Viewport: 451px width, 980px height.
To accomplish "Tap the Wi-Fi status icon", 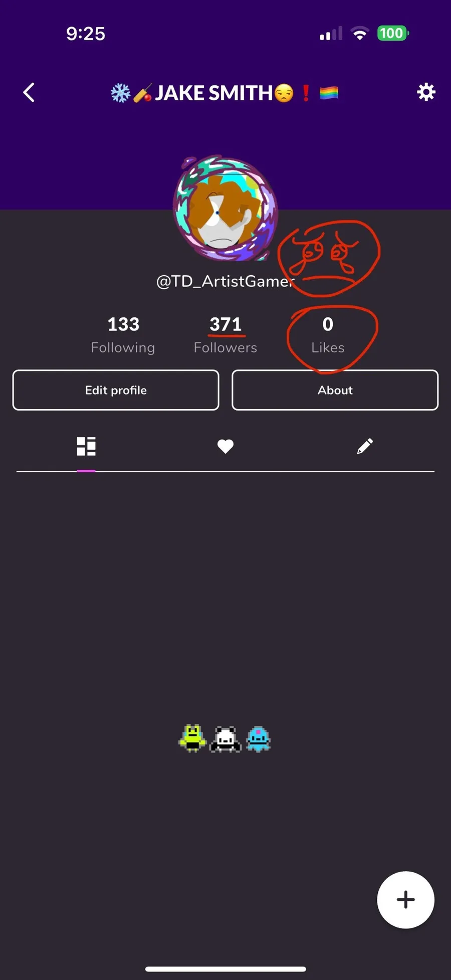I will click(x=359, y=34).
